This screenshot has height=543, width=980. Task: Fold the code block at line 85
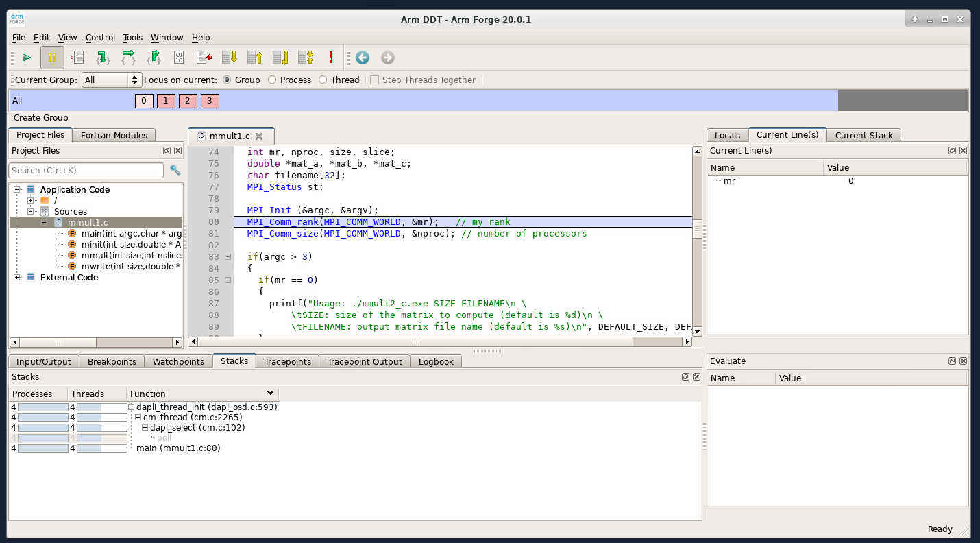coord(228,280)
